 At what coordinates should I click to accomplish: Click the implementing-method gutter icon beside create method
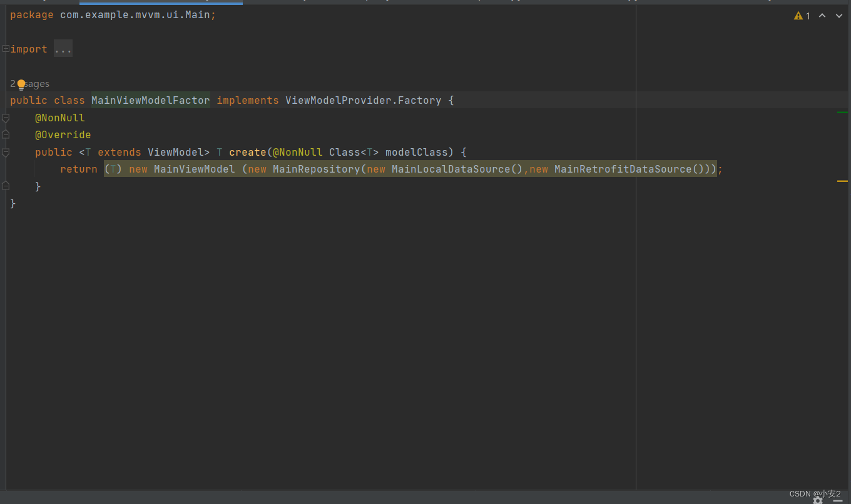point(5,134)
